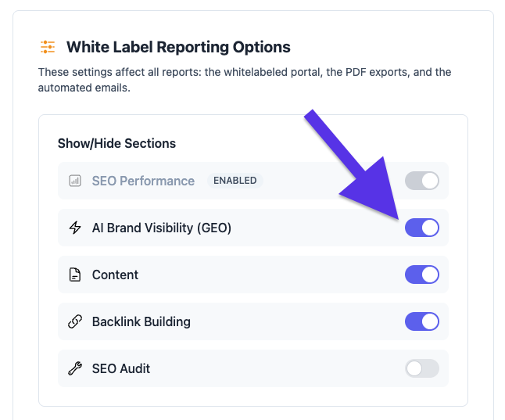Click the White Label Reporting Options heading
Viewport: 505px width, 420px height.
(178, 47)
